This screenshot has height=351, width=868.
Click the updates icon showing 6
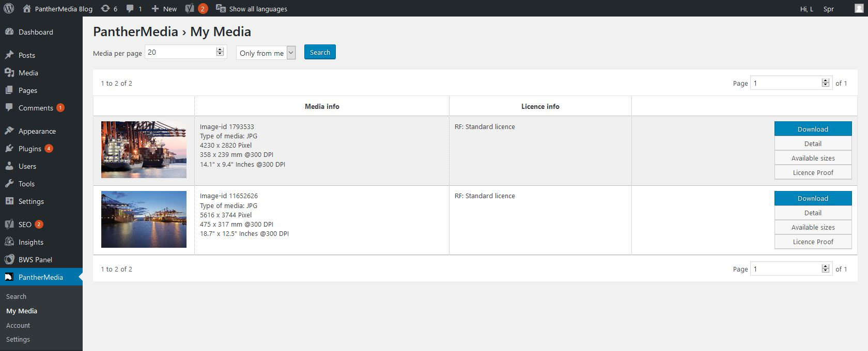pyautogui.click(x=105, y=8)
